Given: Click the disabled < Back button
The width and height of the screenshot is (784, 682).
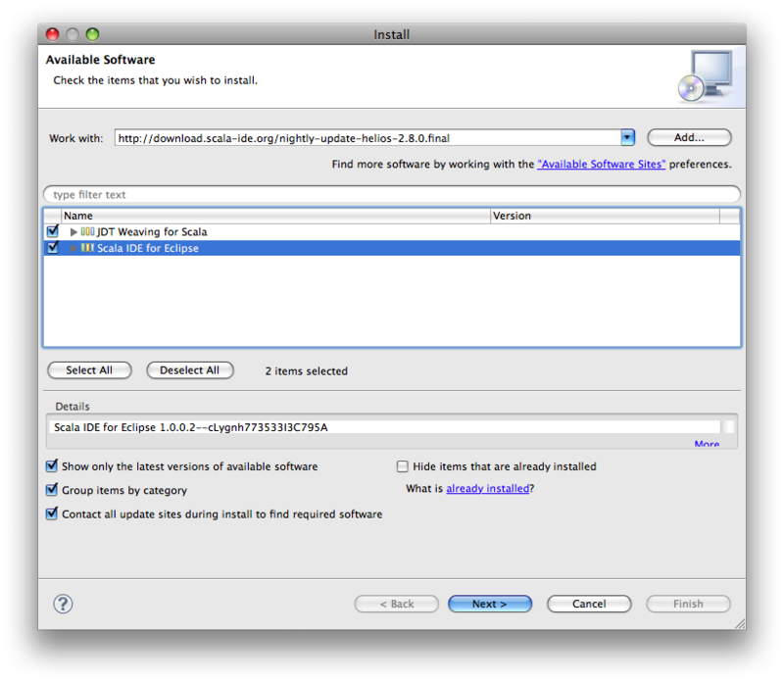Looking at the screenshot, I should pyautogui.click(x=397, y=604).
